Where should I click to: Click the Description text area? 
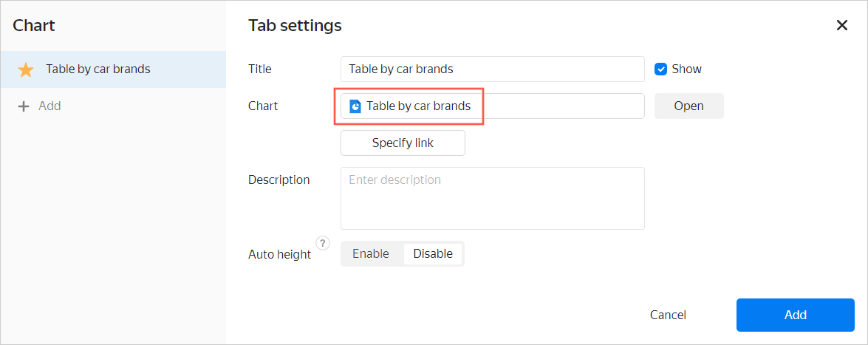(x=492, y=198)
